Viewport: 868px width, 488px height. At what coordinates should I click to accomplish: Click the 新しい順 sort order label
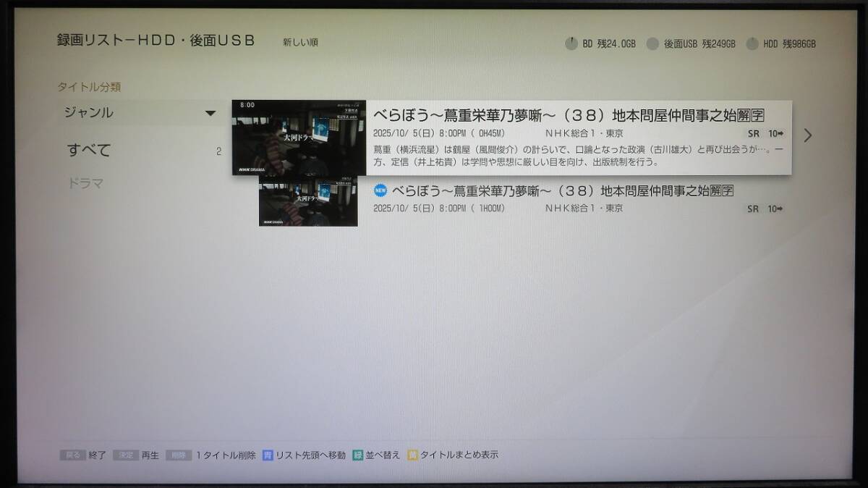300,42
